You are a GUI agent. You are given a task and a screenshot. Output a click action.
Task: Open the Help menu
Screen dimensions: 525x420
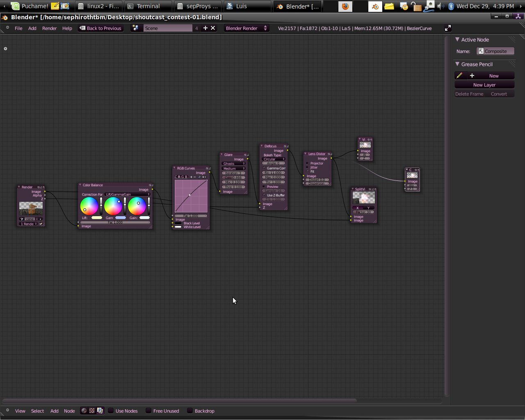coord(67,28)
